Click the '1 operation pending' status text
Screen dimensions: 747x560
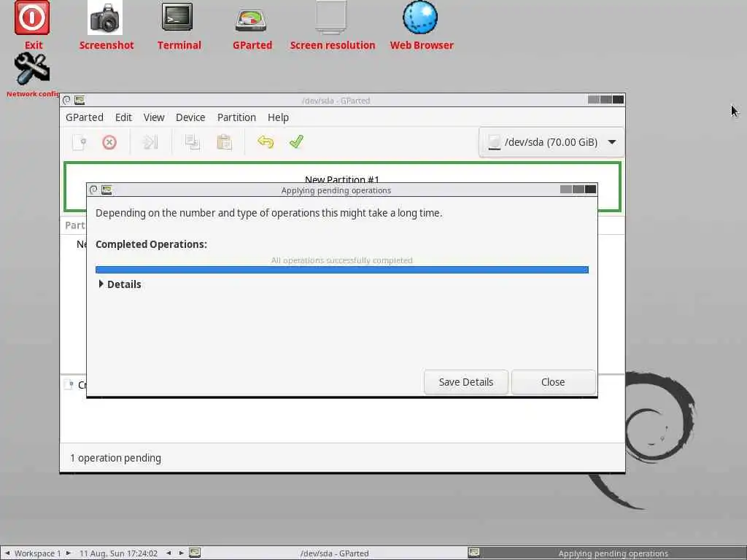coord(115,458)
